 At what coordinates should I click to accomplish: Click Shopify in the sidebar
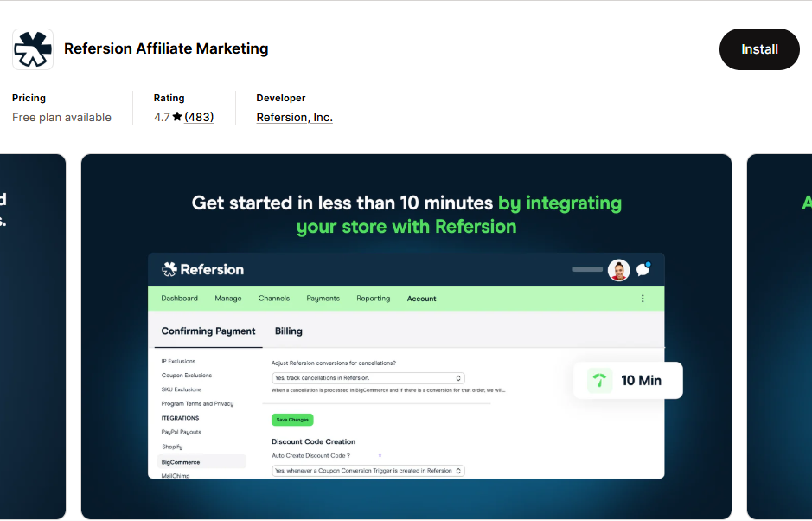tap(172, 447)
